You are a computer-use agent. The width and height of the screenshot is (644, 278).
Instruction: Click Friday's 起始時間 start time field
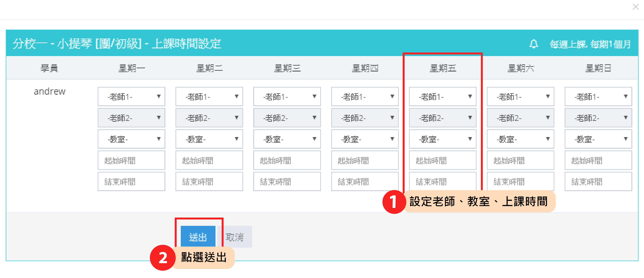click(442, 160)
